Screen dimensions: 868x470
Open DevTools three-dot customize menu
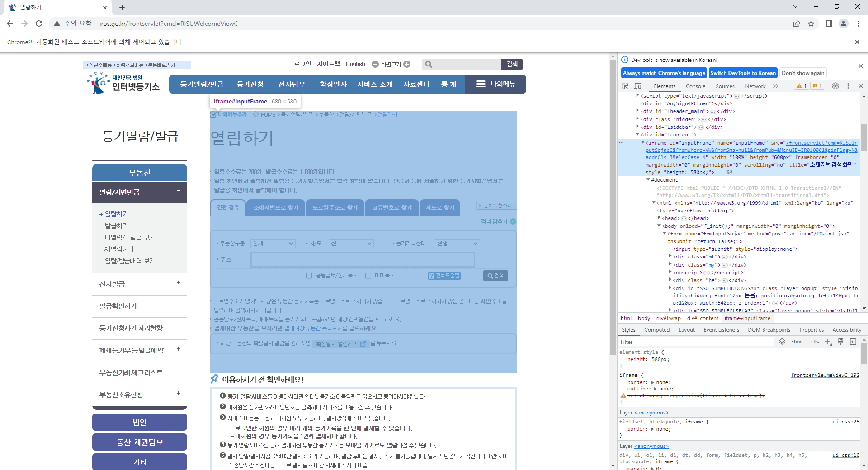point(848,86)
